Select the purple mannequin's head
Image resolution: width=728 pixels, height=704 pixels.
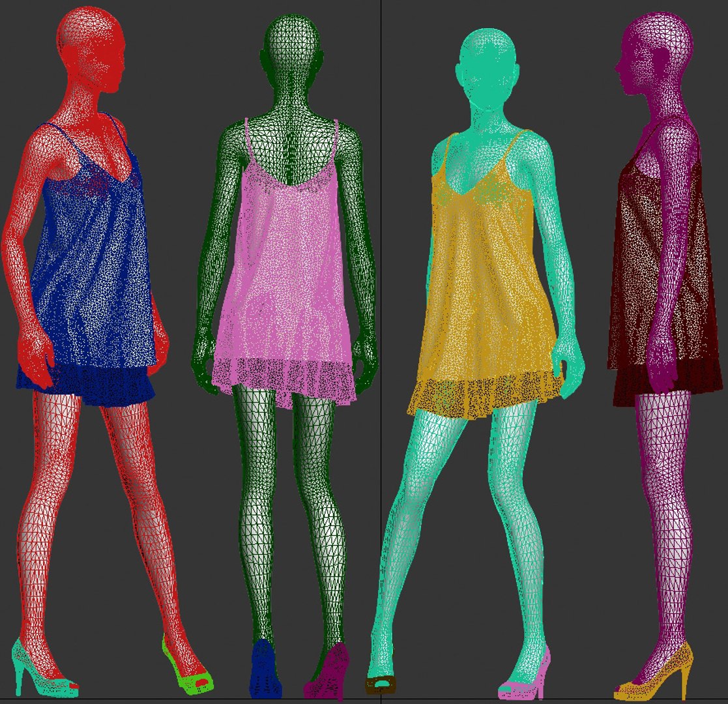pyautogui.click(x=654, y=53)
